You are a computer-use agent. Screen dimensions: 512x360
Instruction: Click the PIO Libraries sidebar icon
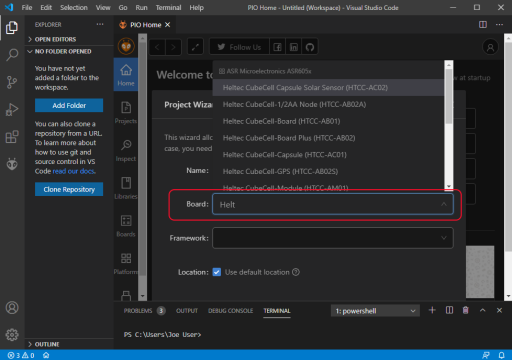[x=126, y=188]
